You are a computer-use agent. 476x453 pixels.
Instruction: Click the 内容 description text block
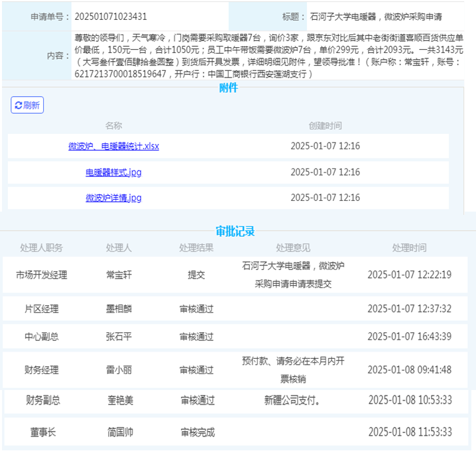point(268,56)
